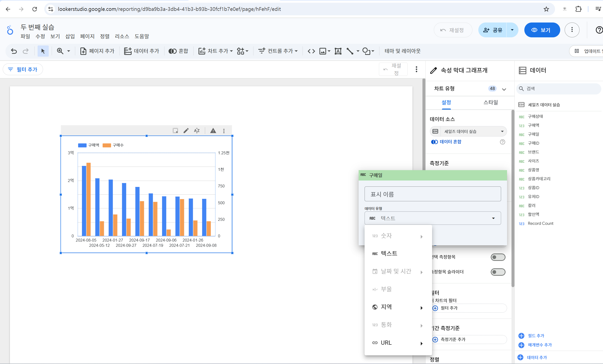Select the Record Count field
The image size is (603, 364).
[x=540, y=224]
